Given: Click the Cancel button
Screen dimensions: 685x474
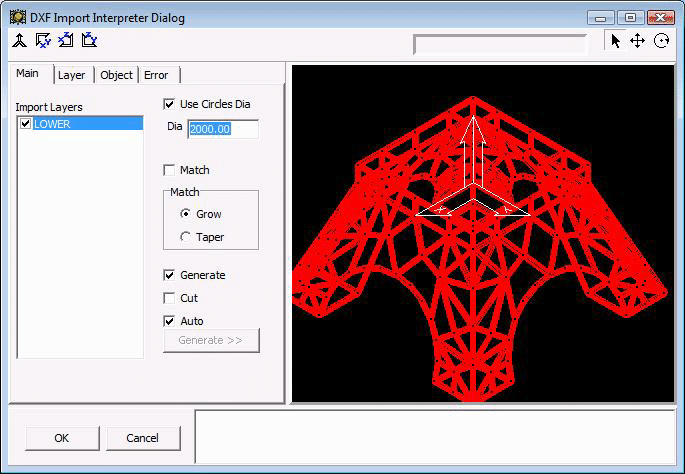Looking at the screenshot, I should pos(143,438).
